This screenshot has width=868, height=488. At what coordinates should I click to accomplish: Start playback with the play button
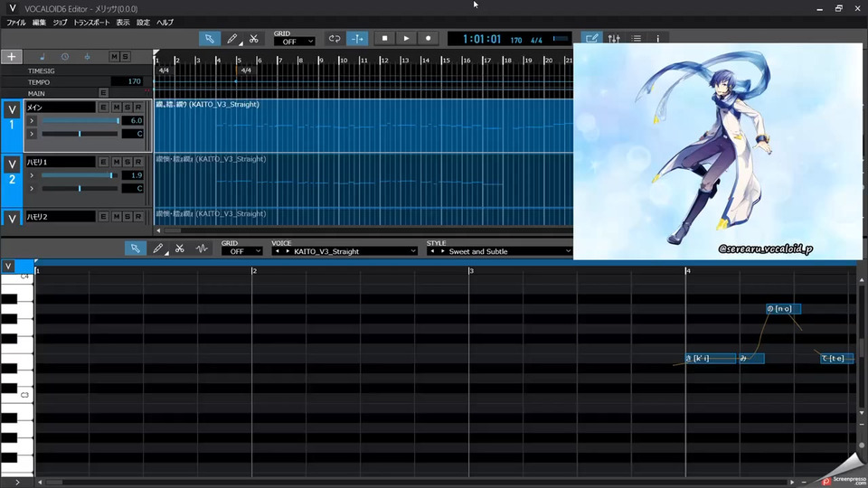click(406, 38)
